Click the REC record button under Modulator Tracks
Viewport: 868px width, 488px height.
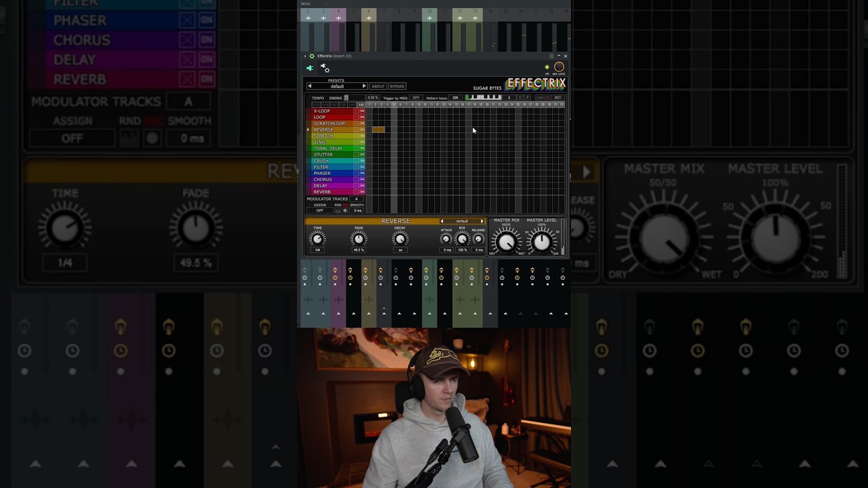(345, 210)
